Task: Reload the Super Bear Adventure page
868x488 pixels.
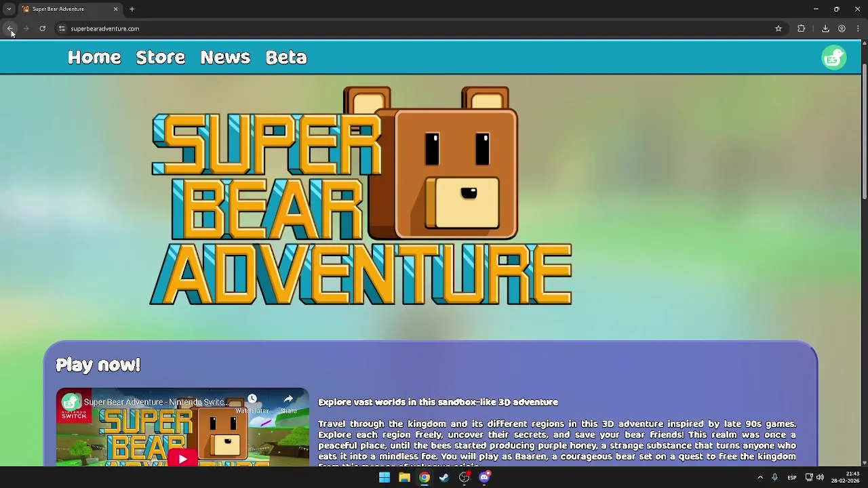Action: click(42, 28)
